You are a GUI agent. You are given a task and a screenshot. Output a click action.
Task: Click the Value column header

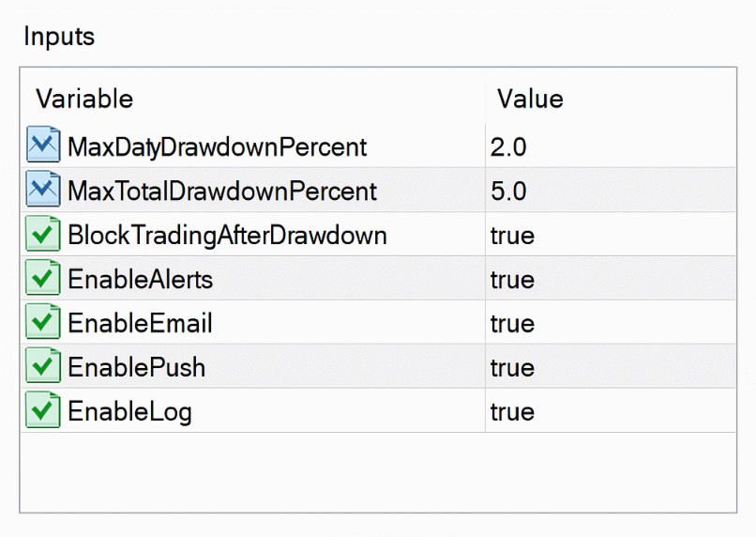[x=530, y=99]
